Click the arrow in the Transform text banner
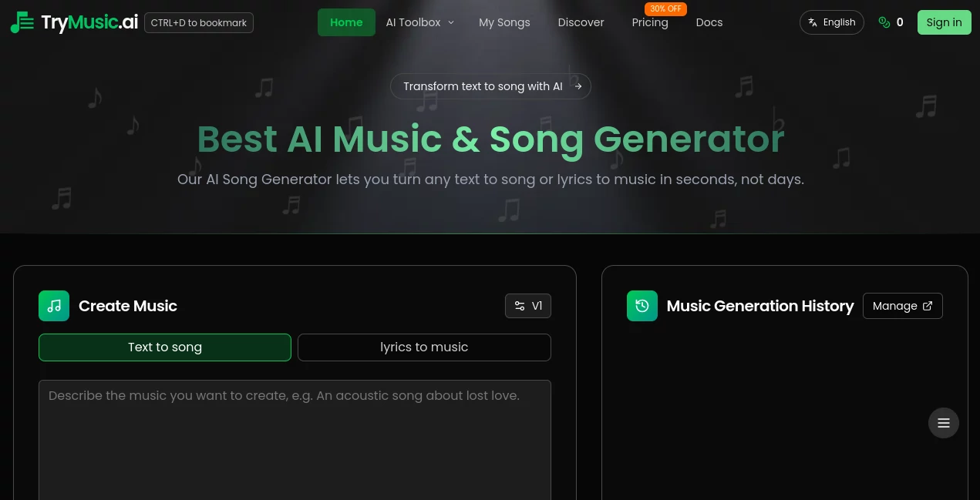The image size is (980, 500). tap(578, 86)
